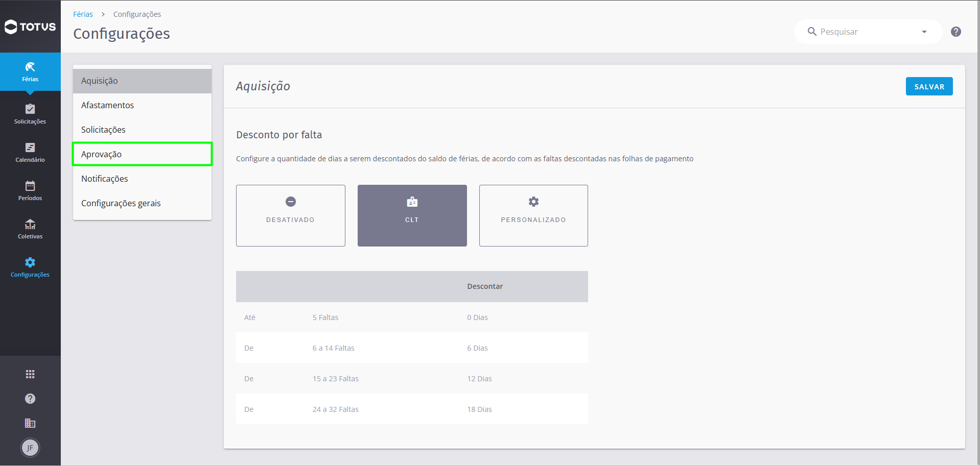
Task: Click the '0 Dias' value
Action: coord(477,317)
